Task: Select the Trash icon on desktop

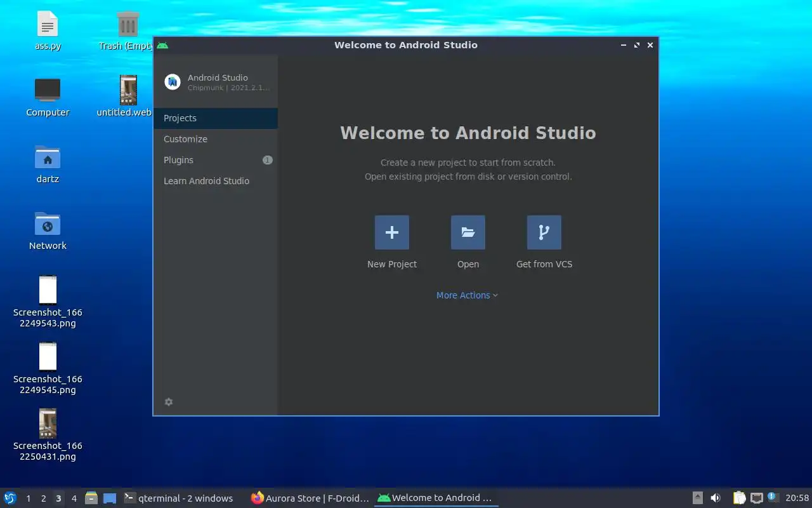Action: (x=128, y=30)
